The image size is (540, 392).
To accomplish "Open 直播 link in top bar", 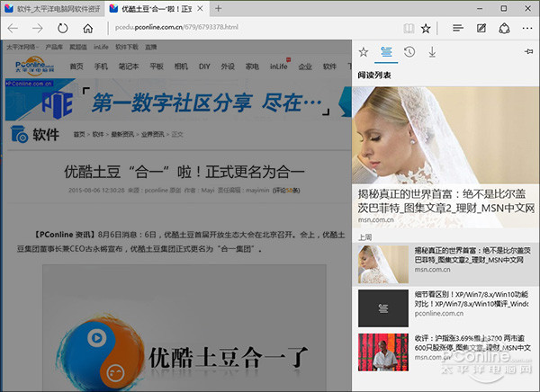I will (151, 47).
